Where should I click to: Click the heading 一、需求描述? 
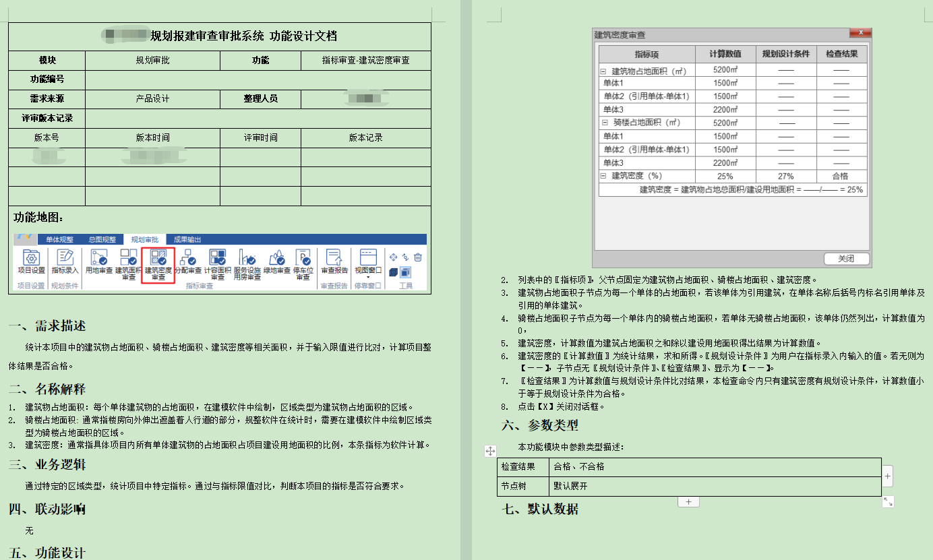pos(47,327)
